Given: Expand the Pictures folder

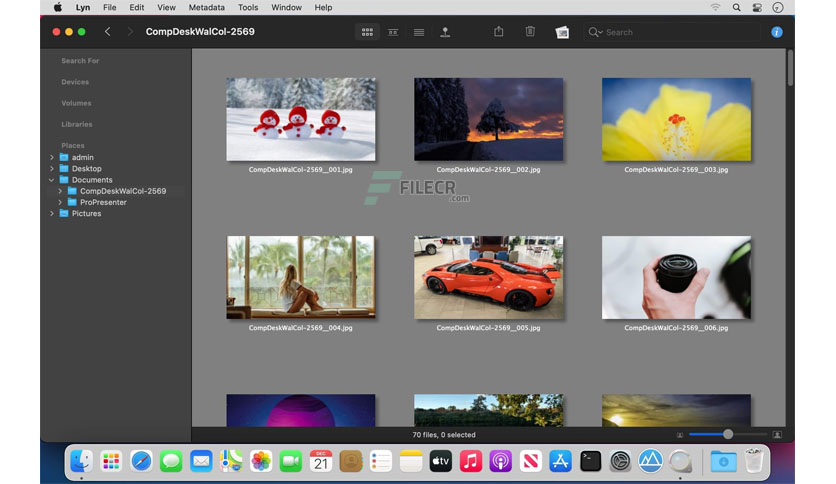Looking at the screenshot, I should [x=52, y=213].
